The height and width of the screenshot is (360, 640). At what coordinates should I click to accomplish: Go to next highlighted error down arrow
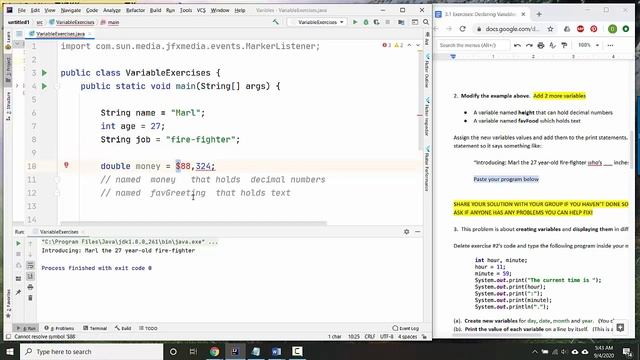pos(418,45)
